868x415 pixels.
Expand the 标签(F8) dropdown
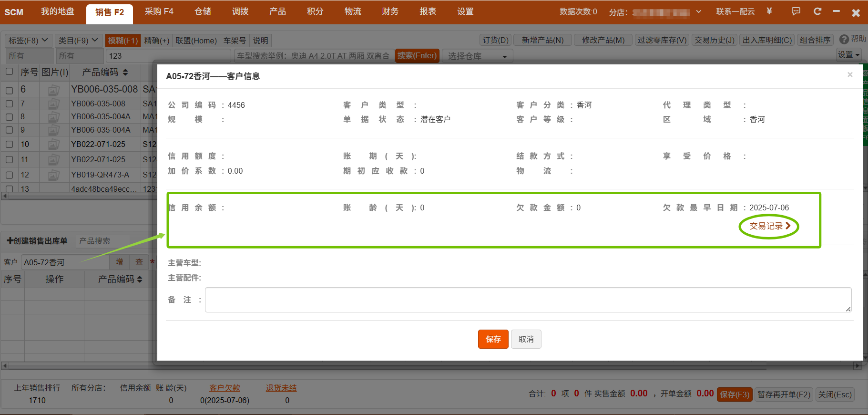pos(28,41)
